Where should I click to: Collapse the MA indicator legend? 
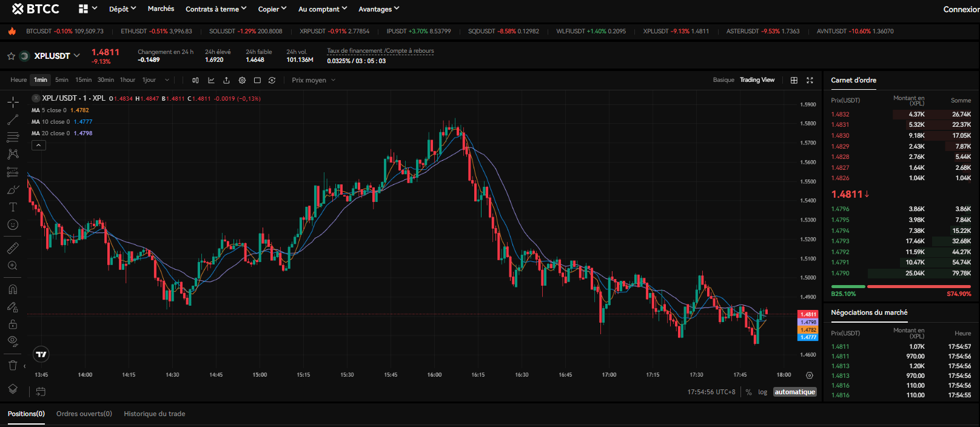[38, 146]
